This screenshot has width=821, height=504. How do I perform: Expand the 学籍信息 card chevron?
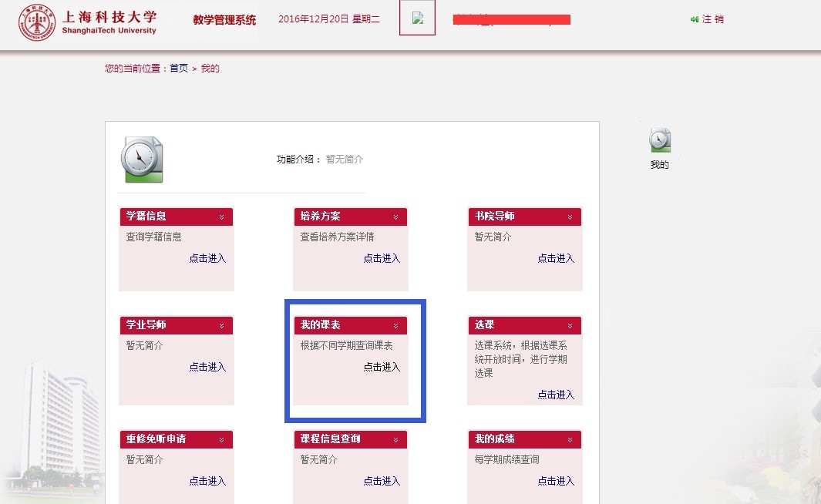click(221, 217)
